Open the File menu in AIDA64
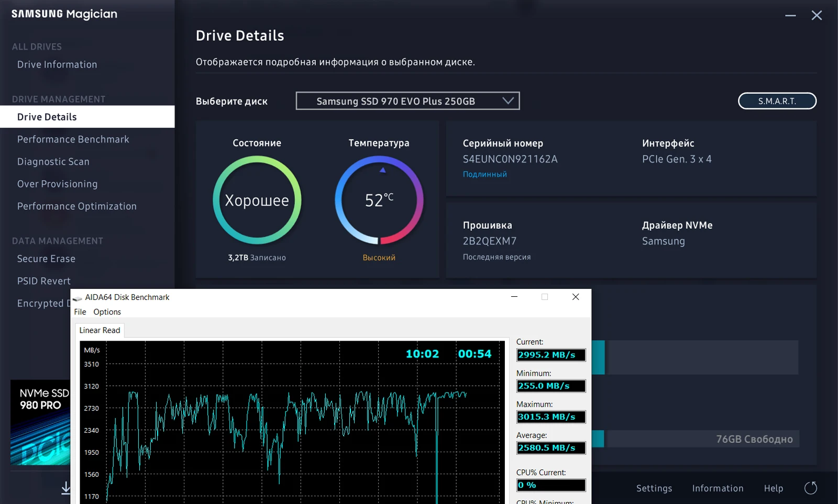The image size is (838, 504). (80, 312)
